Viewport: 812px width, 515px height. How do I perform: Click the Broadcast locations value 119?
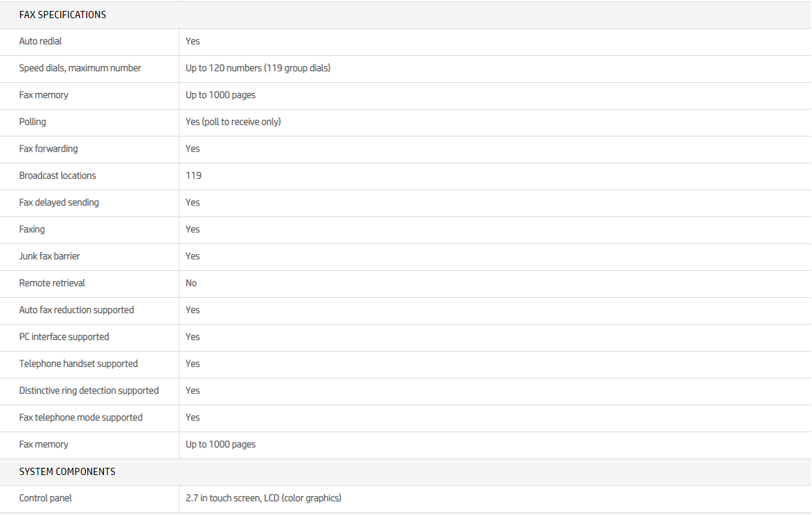click(193, 176)
